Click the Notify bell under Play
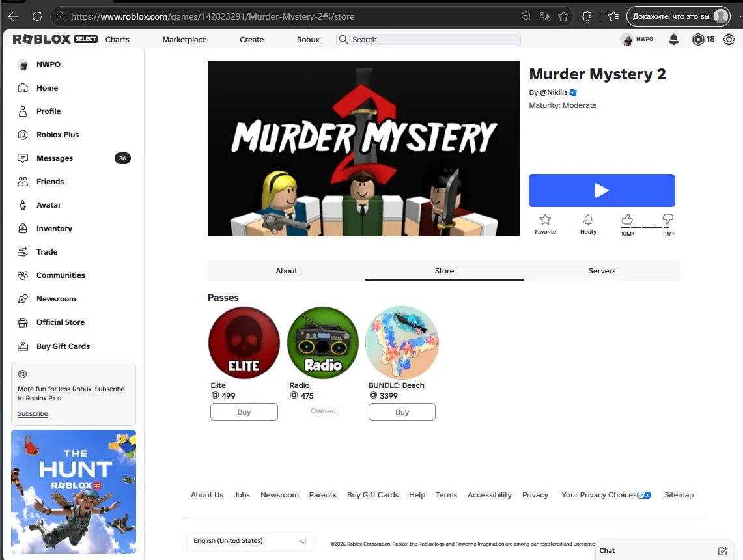This screenshot has width=743, height=560. click(x=588, y=219)
